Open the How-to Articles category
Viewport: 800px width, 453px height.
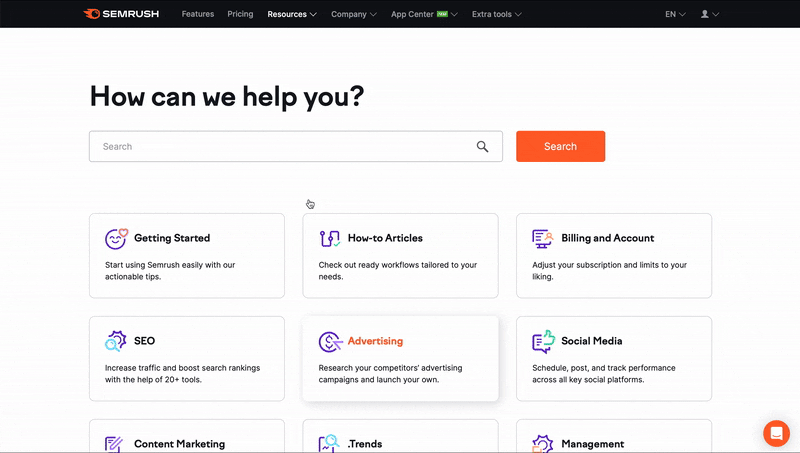[400, 256]
